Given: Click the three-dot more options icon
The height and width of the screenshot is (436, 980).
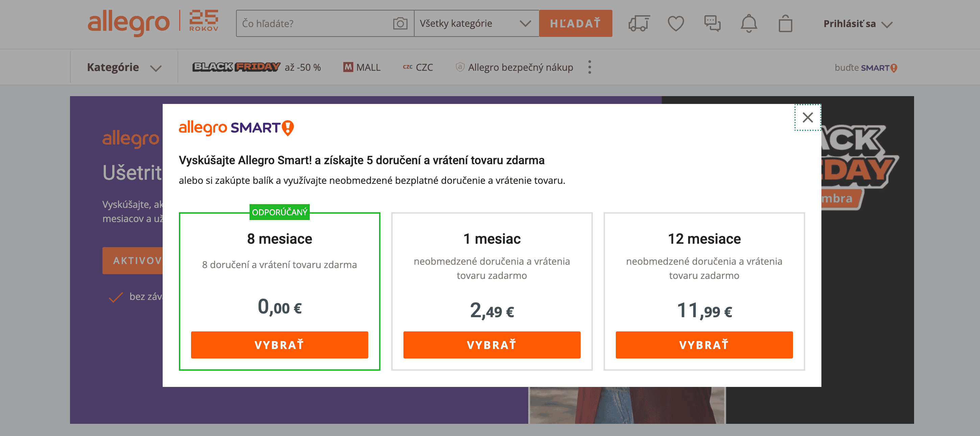Looking at the screenshot, I should click(x=590, y=67).
